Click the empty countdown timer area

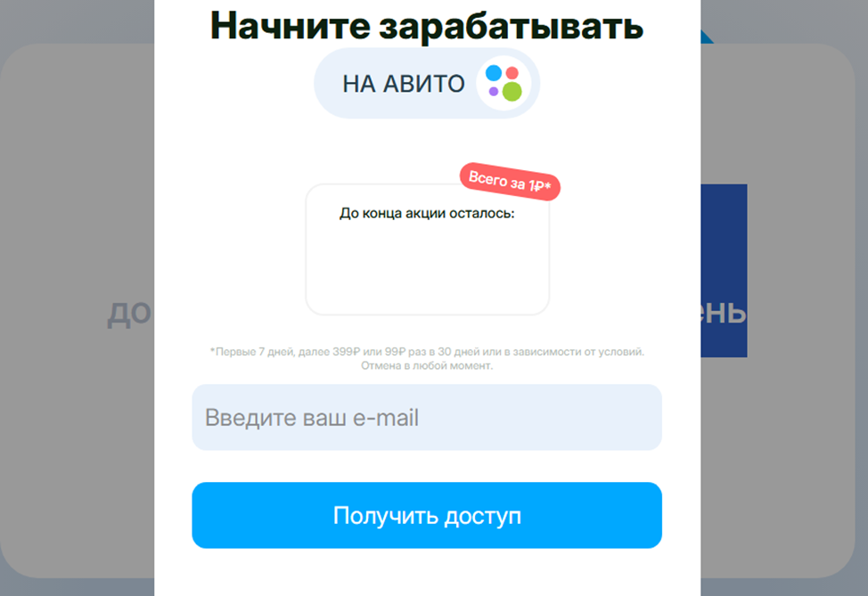pyautogui.click(x=427, y=265)
